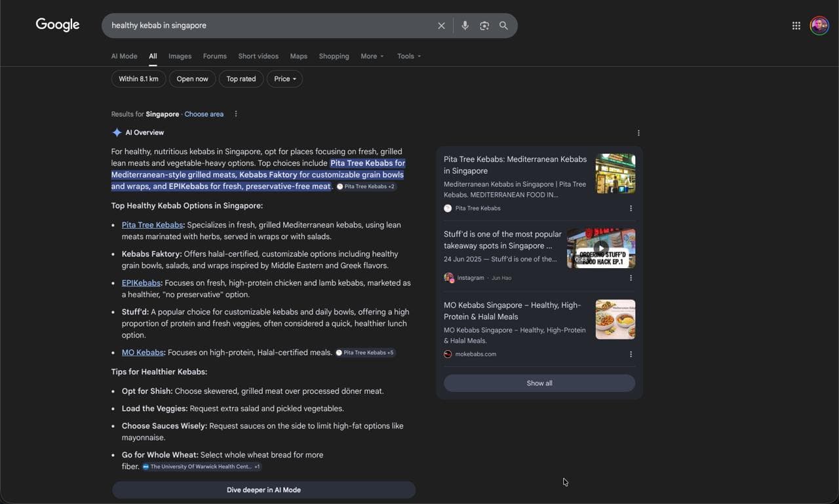Go to Google home via the logo

[58, 25]
